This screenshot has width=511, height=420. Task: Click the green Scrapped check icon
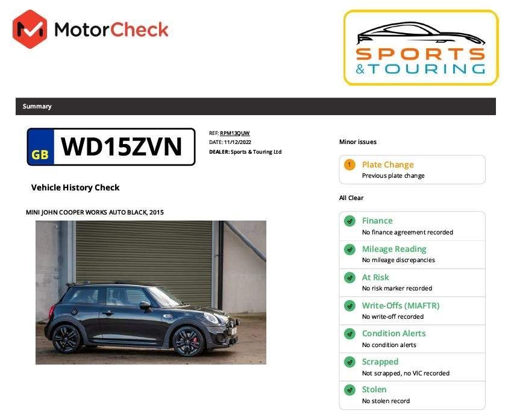coord(350,362)
